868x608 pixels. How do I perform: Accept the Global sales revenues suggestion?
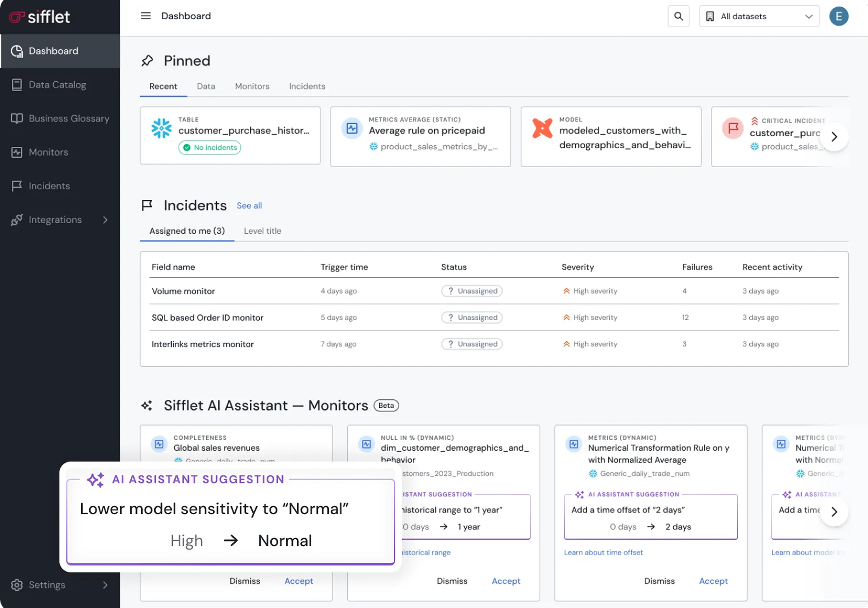pyautogui.click(x=298, y=581)
